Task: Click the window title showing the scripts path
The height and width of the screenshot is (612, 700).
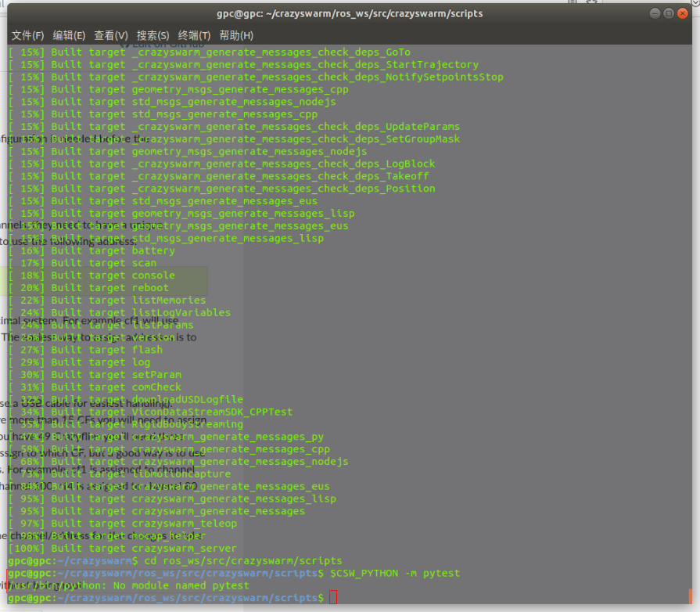Action: [x=350, y=13]
